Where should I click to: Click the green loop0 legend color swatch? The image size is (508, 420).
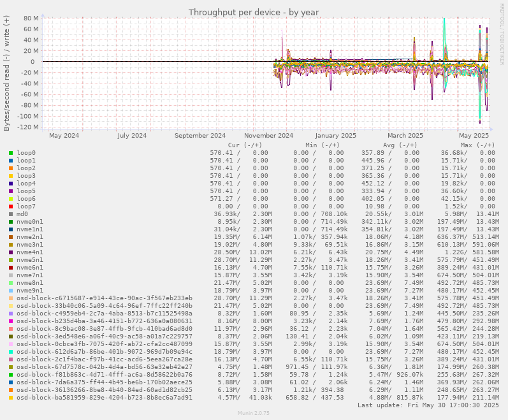click(11, 153)
